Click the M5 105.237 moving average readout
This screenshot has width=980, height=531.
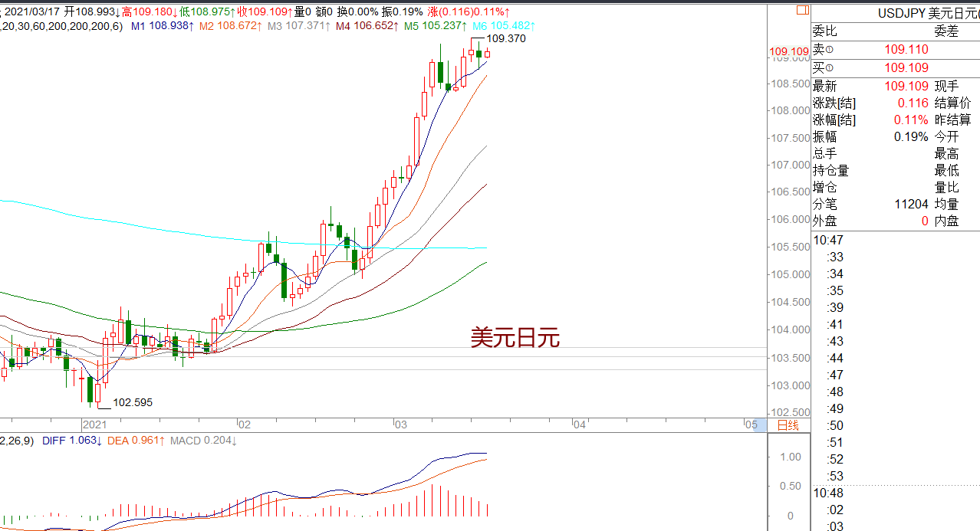436,26
